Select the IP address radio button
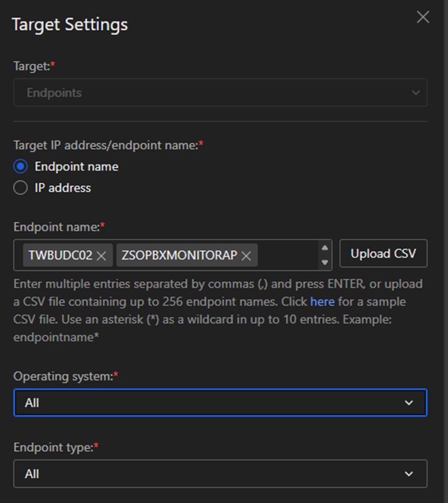The height and width of the screenshot is (503, 448). pos(20,188)
